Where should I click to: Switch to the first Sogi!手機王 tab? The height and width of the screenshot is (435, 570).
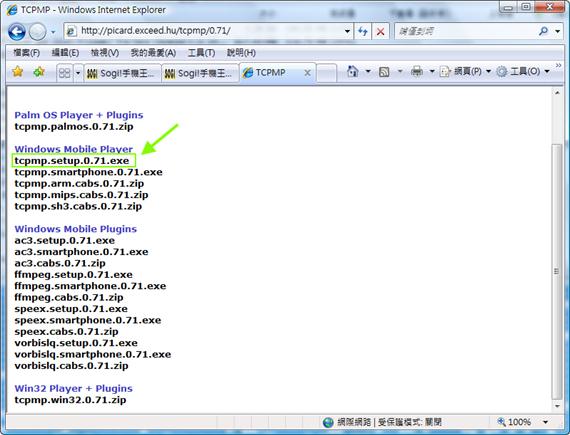tap(122, 73)
